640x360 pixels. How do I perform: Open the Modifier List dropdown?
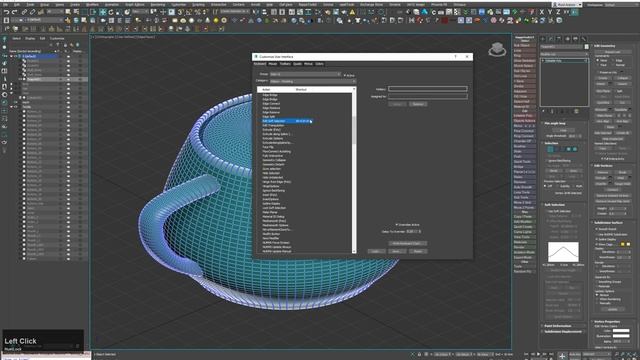point(564,54)
